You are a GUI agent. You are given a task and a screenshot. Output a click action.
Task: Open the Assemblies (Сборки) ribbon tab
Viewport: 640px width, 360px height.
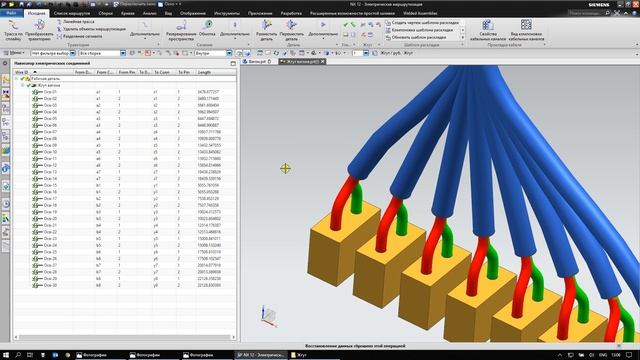tap(105, 13)
